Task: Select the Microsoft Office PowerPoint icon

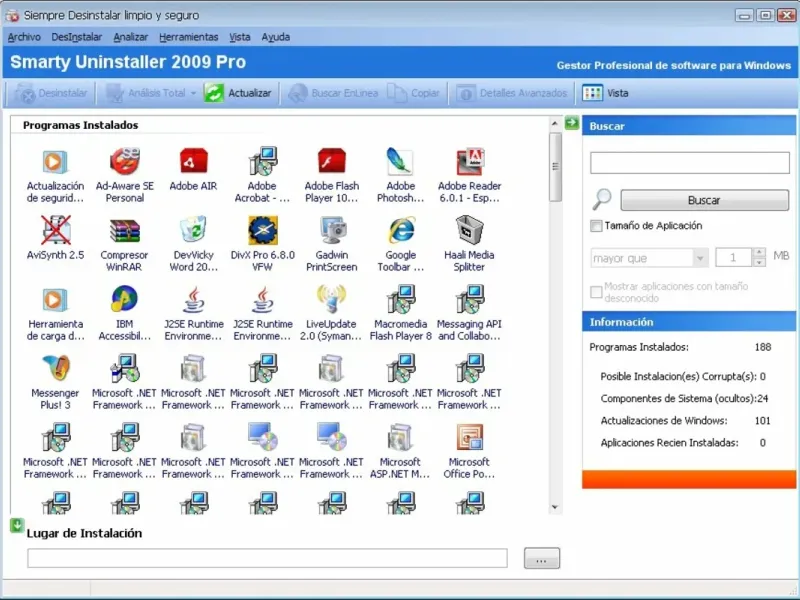Action: click(469, 437)
